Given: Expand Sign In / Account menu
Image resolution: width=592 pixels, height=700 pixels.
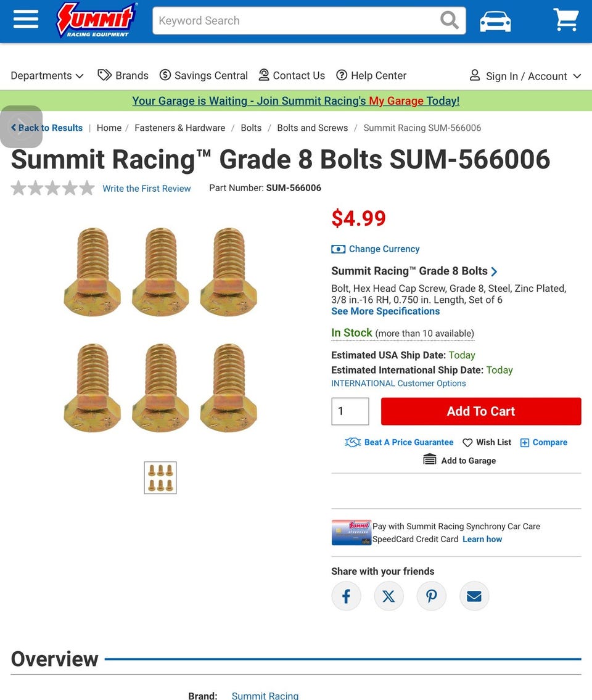Looking at the screenshot, I should [525, 76].
